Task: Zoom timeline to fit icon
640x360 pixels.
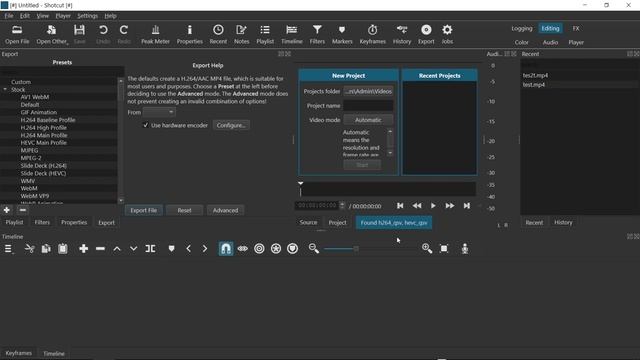Action: coord(444,249)
